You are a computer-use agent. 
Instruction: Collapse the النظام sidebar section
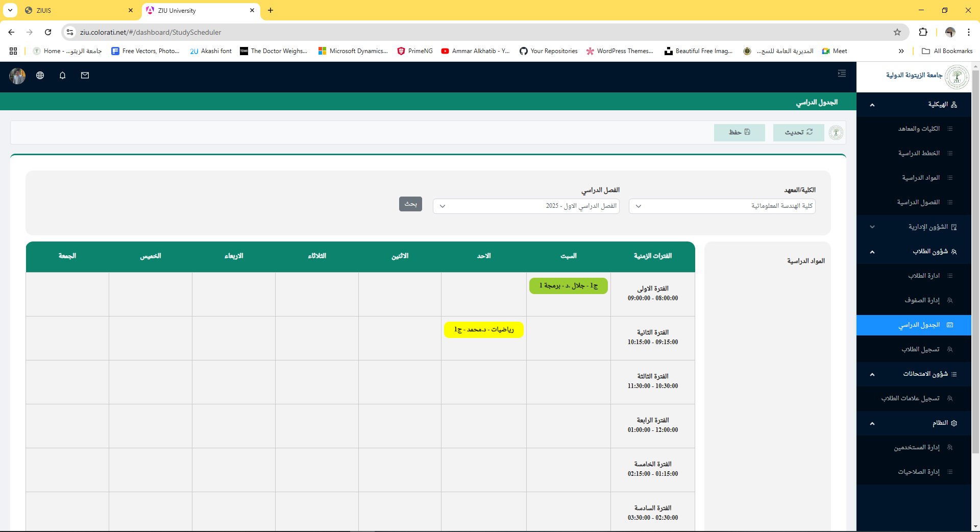[914, 423]
